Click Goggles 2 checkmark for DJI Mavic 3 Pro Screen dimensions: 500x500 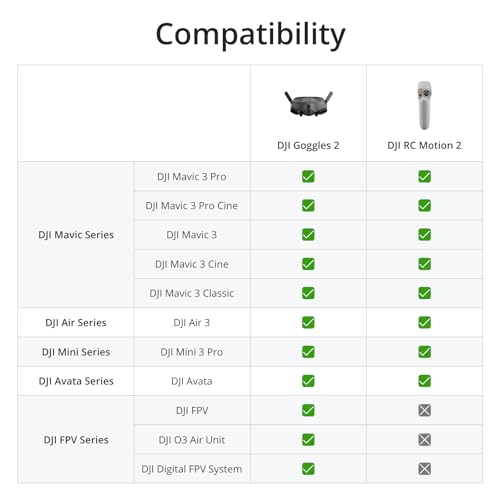[308, 176]
